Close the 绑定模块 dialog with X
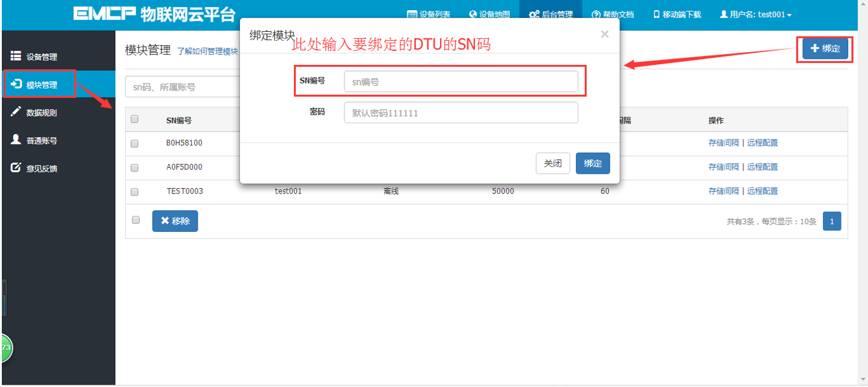 point(605,34)
